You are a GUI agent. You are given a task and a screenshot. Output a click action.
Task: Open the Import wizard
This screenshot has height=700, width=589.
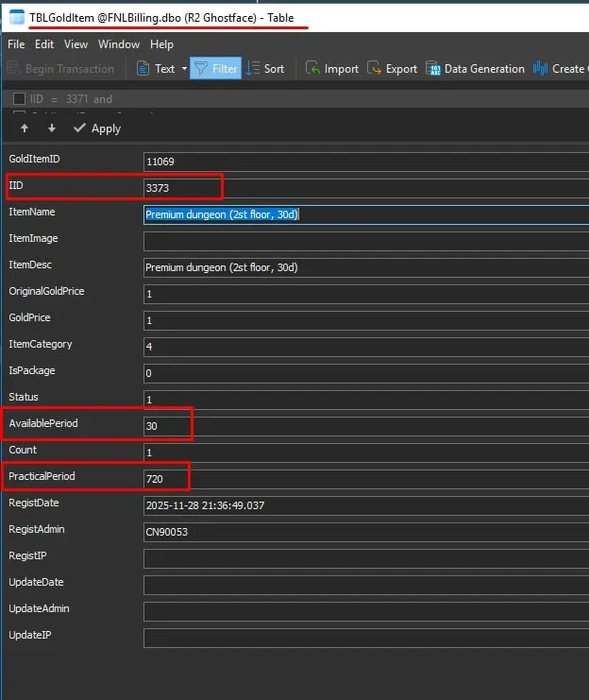click(x=331, y=68)
